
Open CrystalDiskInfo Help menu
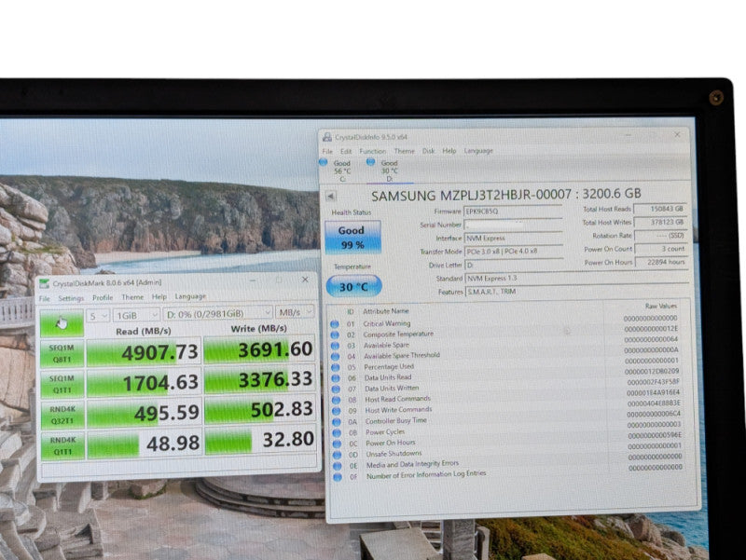coord(449,151)
